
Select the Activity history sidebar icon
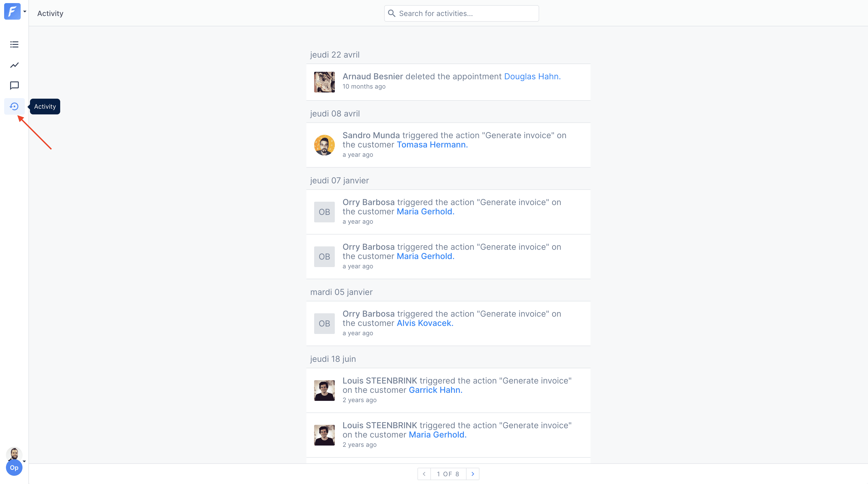point(14,106)
